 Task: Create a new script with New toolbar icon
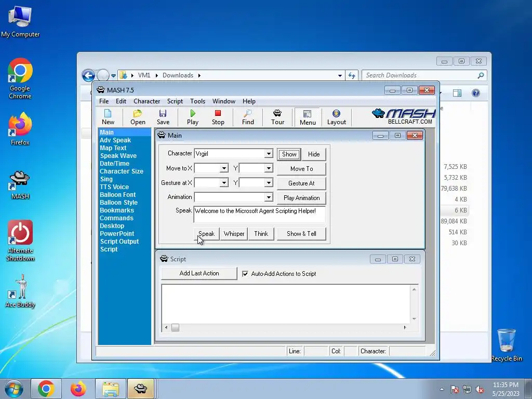coord(108,117)
